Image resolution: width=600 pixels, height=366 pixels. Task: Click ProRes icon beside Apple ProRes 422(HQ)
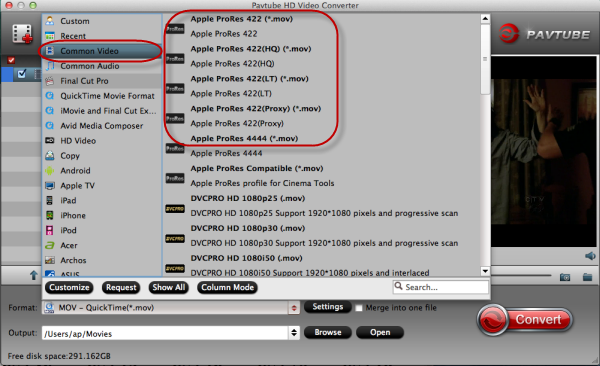[175, 58]
